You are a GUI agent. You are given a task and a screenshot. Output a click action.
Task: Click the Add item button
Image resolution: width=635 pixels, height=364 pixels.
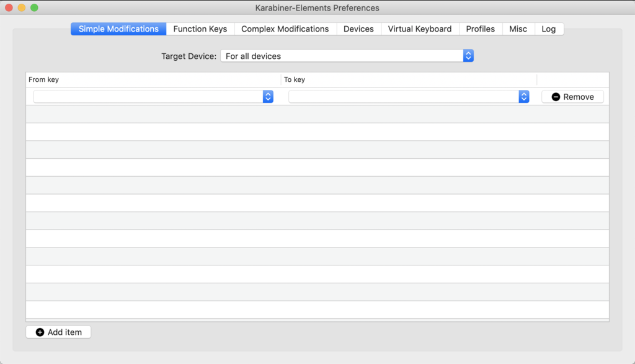[58, 332]
